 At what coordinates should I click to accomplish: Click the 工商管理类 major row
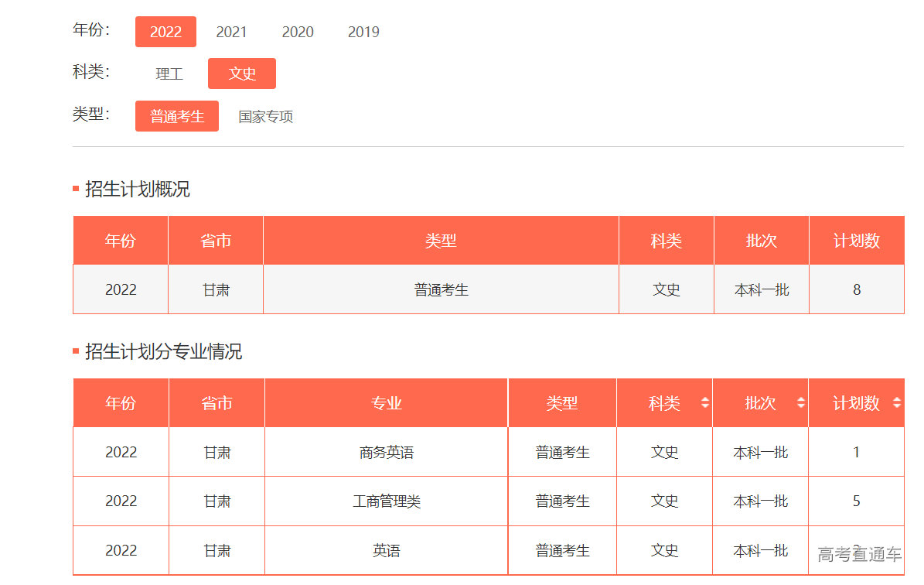click(x=387, y=501)
